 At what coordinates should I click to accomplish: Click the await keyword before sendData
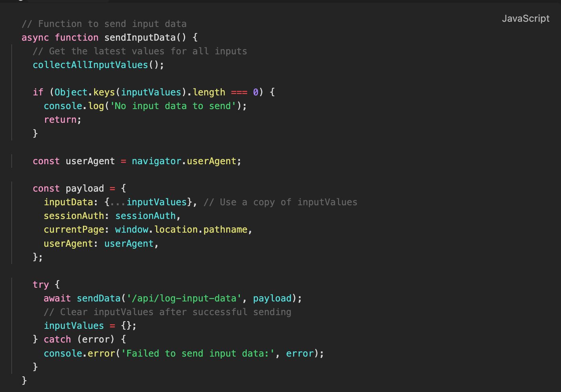click(x=57, y=298)
